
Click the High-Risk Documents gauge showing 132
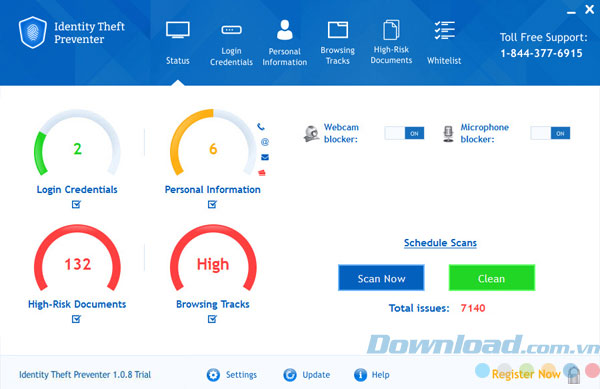point(77,257)
